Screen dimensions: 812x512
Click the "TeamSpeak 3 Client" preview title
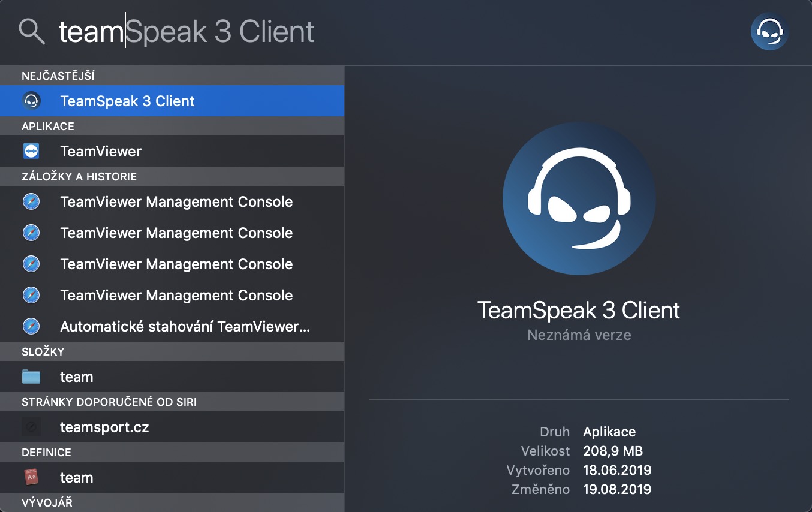(579, 311)
